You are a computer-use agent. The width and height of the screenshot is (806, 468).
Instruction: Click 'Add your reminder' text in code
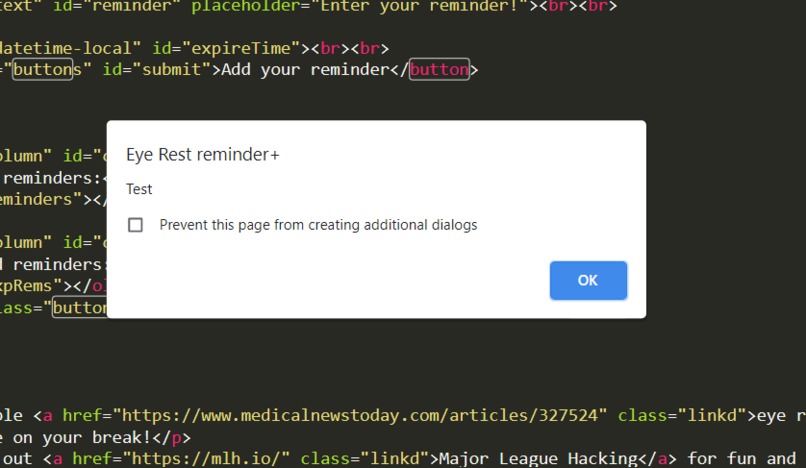tap(305, 69)
